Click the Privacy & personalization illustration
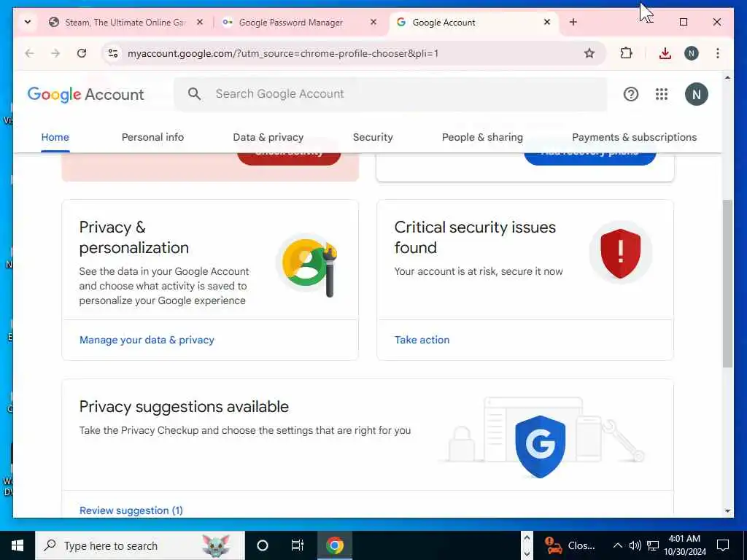 307,265
